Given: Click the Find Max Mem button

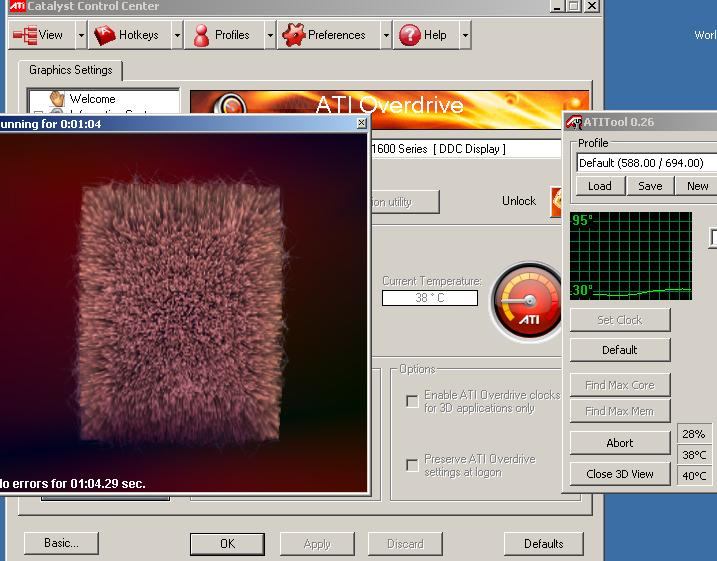Looking at the screenshot, I should pos(620,411).
